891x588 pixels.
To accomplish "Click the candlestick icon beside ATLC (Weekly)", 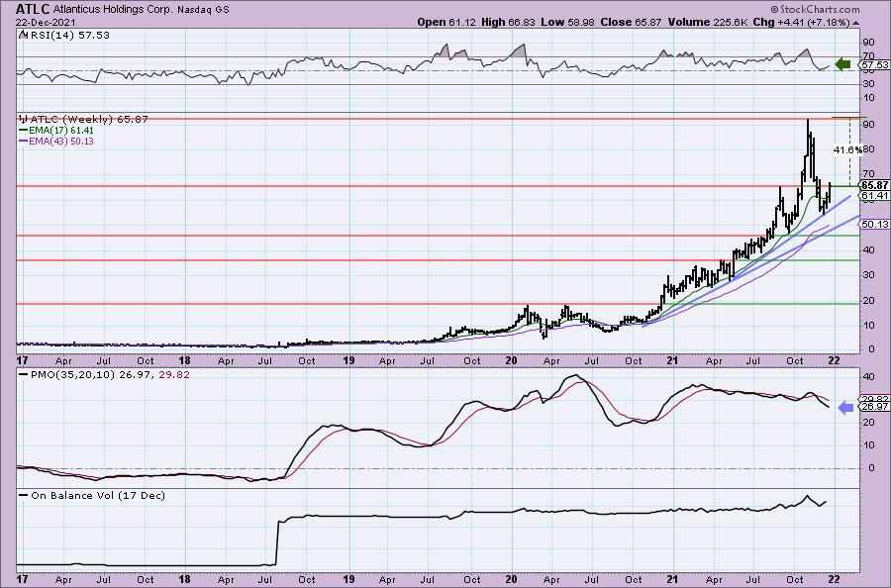I will 24,120.
